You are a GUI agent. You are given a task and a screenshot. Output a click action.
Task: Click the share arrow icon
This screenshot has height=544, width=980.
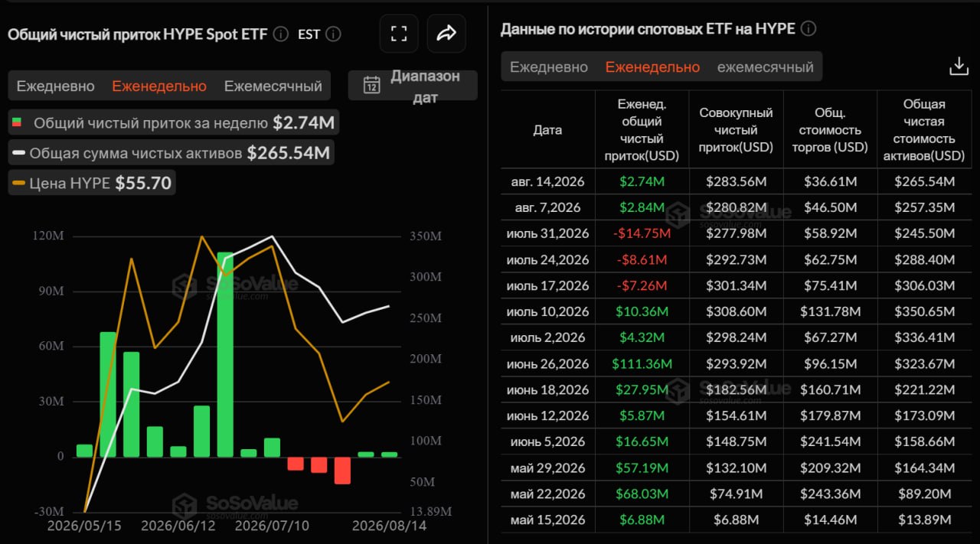[x=446, y=34]
